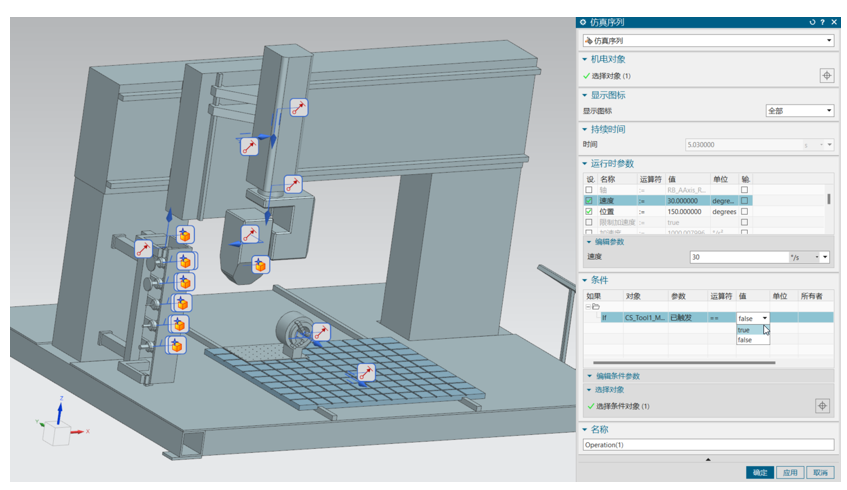Click the 确定 button
Viewport: 847px width, 490px height.
point(760,472)
